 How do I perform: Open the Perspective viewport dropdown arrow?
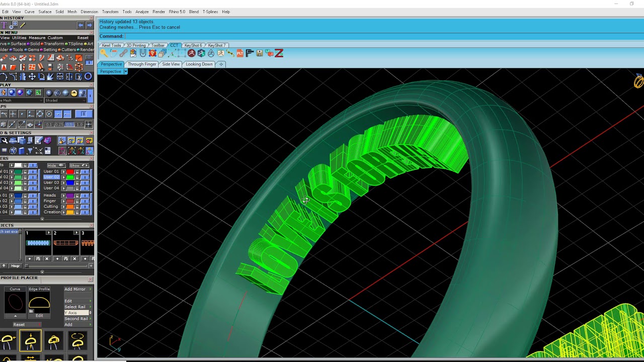tap(125, 71)
